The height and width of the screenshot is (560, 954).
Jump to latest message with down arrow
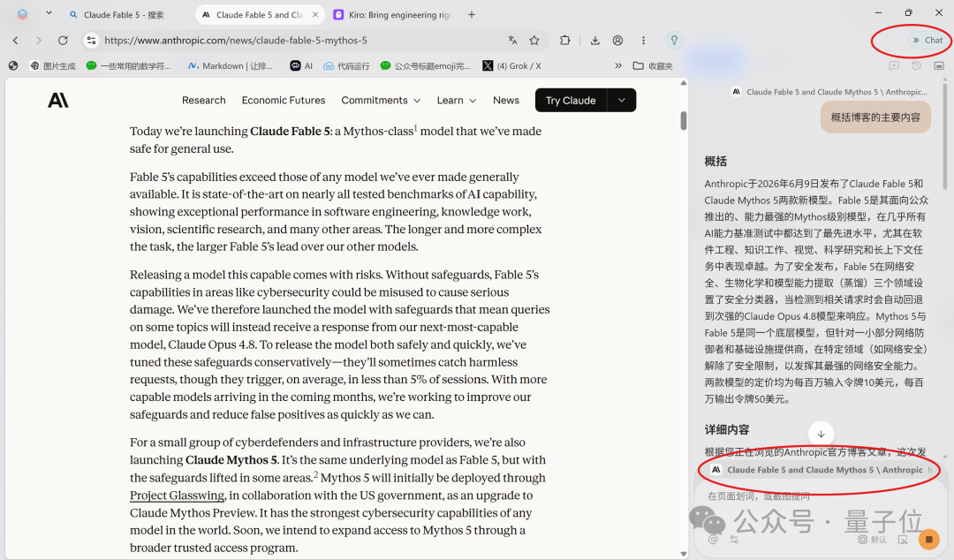click(821, 434)
